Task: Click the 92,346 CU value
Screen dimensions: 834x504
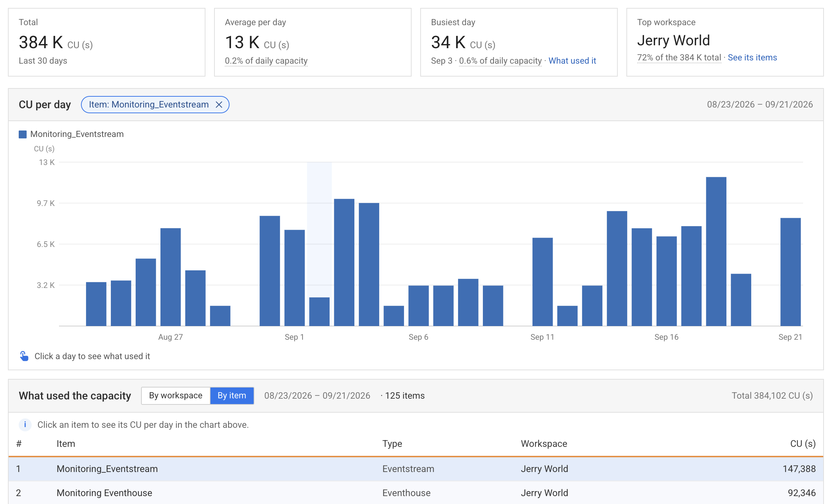Action: coord(802,492)
